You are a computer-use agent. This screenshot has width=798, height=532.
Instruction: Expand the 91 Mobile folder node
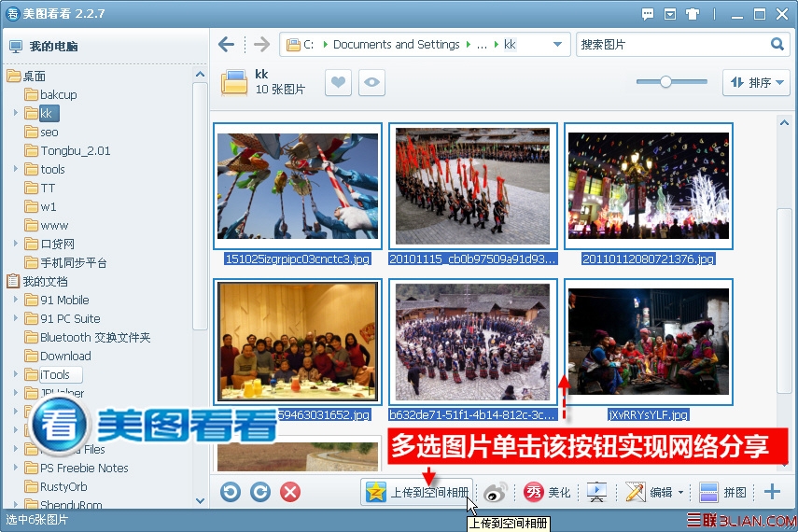[15, 300]
